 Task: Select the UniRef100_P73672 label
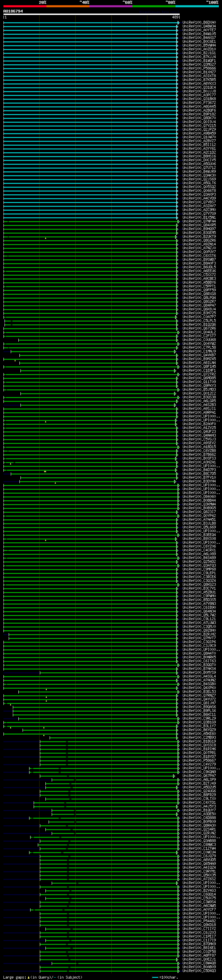pyautogui.click(x=199, y=103)
